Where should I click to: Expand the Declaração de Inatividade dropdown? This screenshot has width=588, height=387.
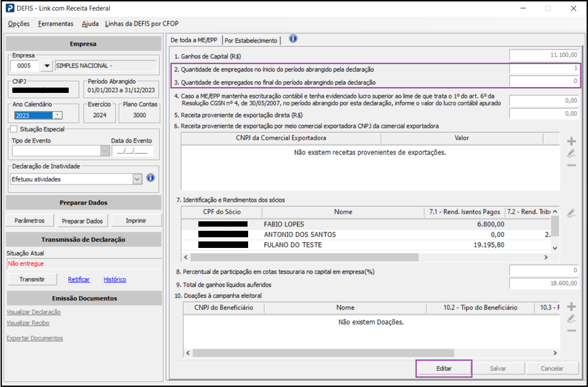[x=137, y=179]
